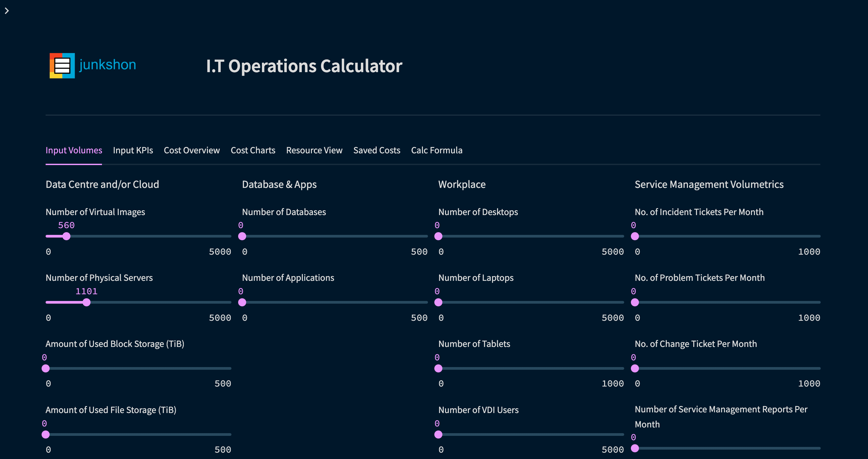Click the Number of Desktops slider handle
The width and height of the screenshot is (868, 459).
(x=438, y=236)
